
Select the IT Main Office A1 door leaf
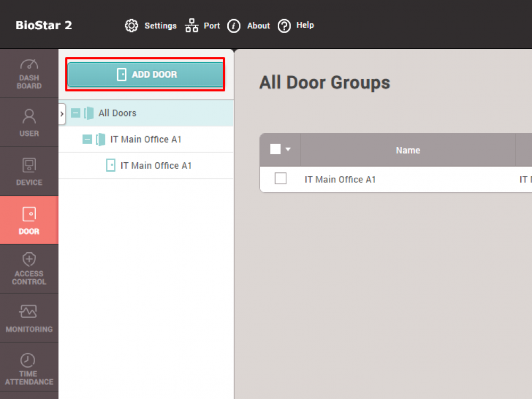tap(155, 165)
